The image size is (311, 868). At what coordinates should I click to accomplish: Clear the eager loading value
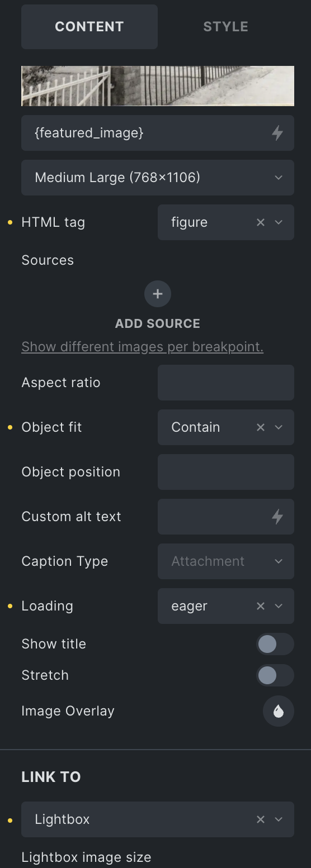261,606
